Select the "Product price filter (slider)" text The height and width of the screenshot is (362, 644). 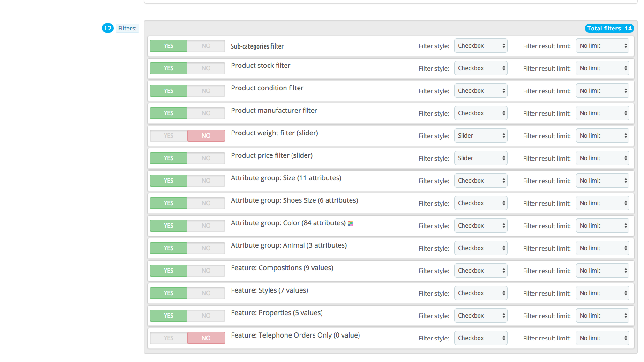[x=272, y=155]
